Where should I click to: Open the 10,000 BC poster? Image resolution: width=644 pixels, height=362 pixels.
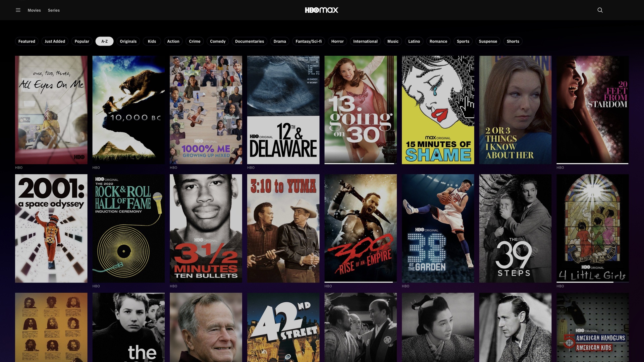click(128, 110)
